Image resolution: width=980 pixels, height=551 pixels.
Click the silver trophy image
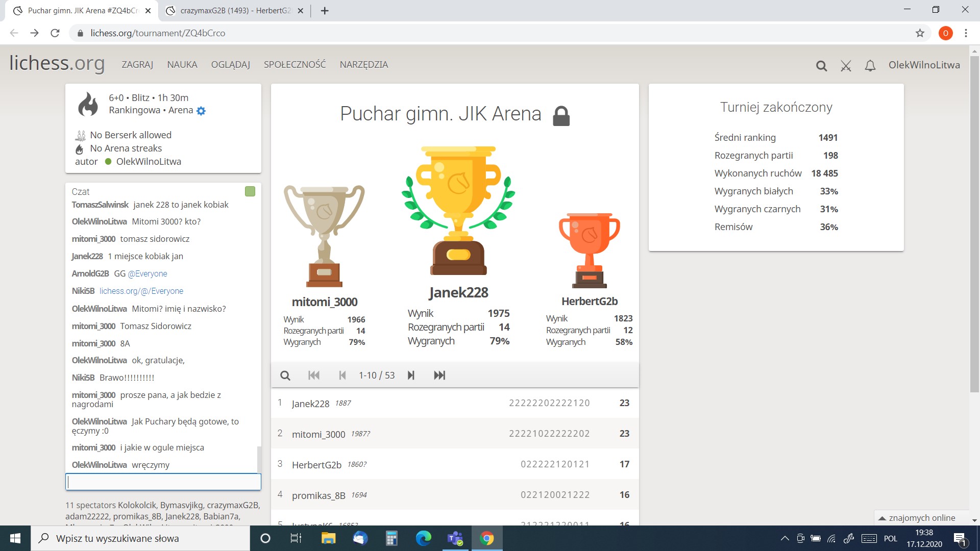324,236
